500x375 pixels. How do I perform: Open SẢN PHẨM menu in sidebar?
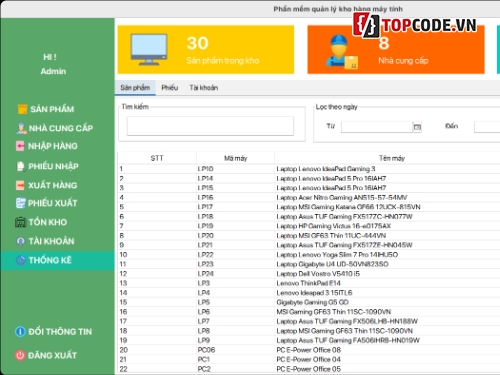point(52,109)
